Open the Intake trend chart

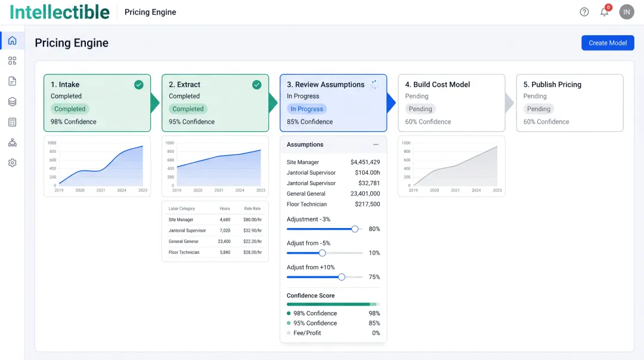point(97,166)
